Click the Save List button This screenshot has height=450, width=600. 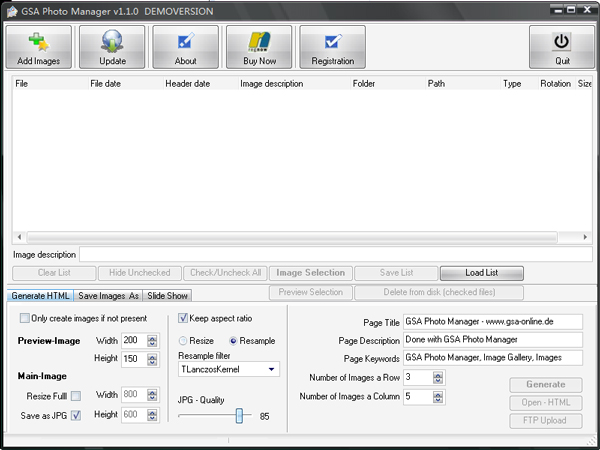point(396,273)
